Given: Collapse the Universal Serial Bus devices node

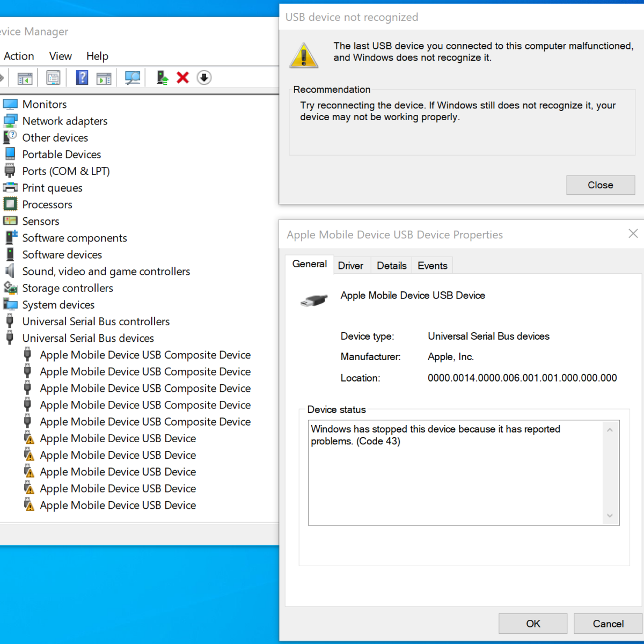Looking at the screenshot, I should point(88,338).
